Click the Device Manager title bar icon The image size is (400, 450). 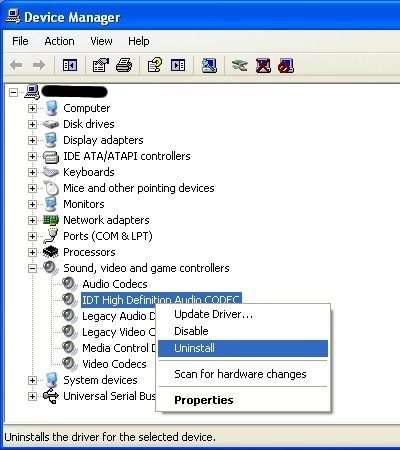(x=13, y=17)
